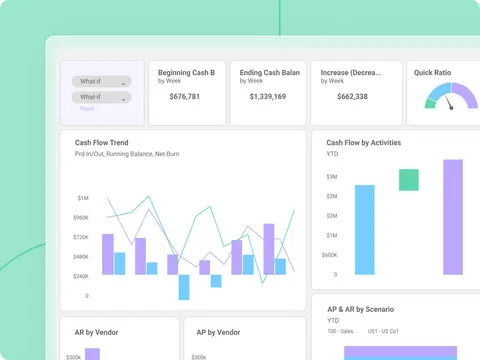Click the $1,339,169 ending cash value

coord(268,97)
